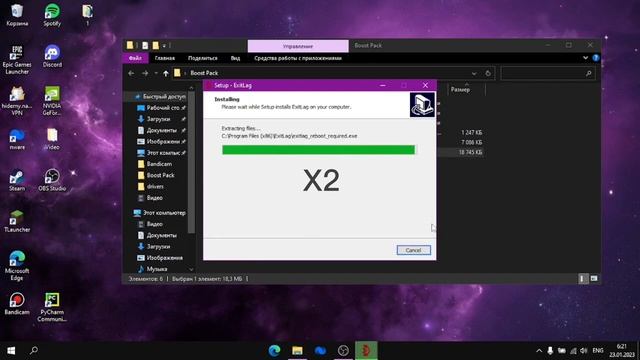Launch Steam from the desktop

[x=17, y=180]
